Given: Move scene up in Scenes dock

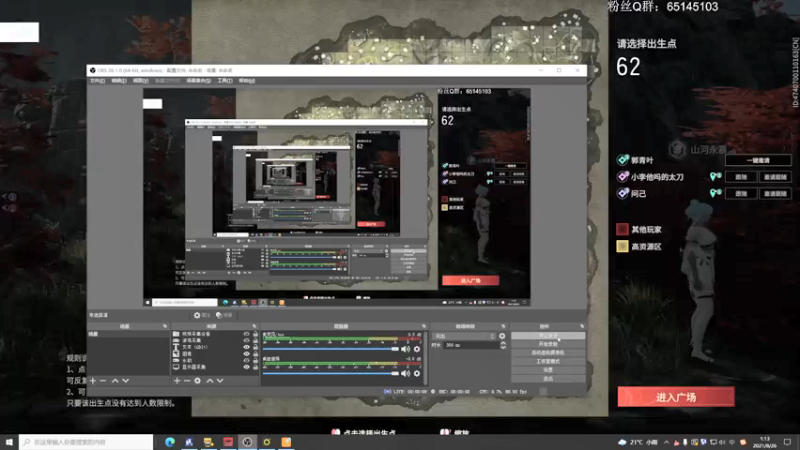Looking at the screenshot, I should (x=115, y=381).
